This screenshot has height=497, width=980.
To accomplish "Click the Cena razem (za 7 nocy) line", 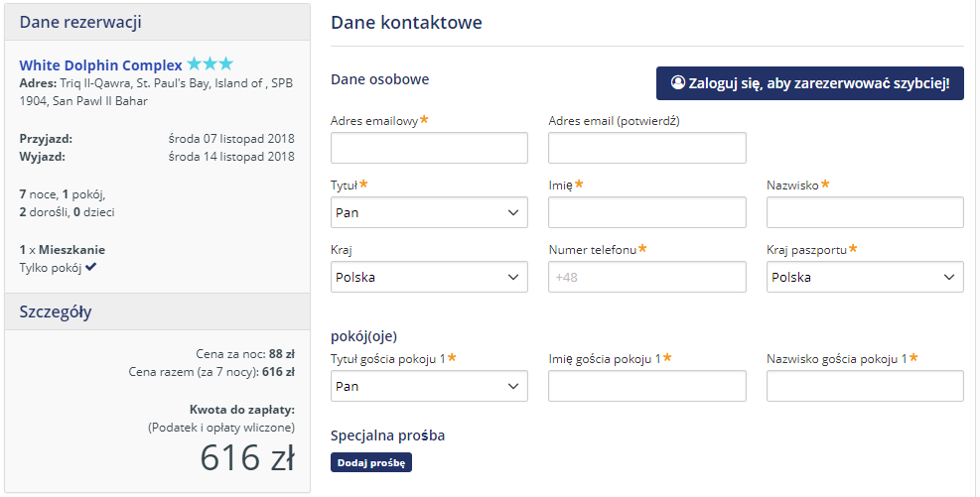I will tap(211, 371).
